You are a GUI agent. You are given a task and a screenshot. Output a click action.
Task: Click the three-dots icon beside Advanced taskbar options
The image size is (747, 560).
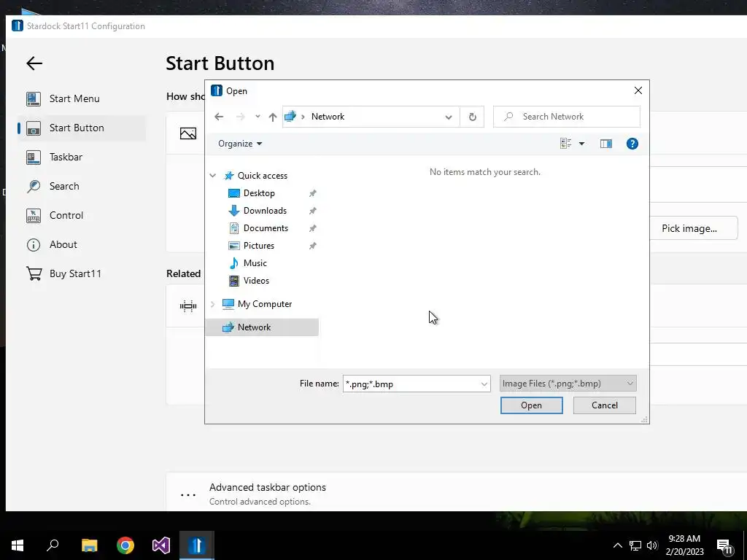(x=188, y=495)
